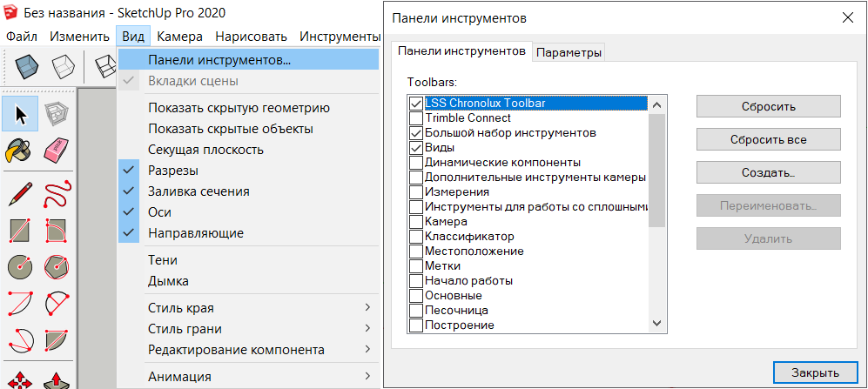
Task: Enable the Построение toolbar checkbox
Action: pos(415,325)
